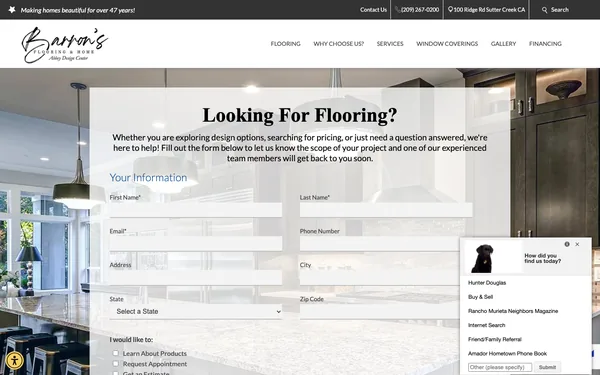Click the magnifier search icon
Viewport: 600px width, 375px height.
coord(545,10)
